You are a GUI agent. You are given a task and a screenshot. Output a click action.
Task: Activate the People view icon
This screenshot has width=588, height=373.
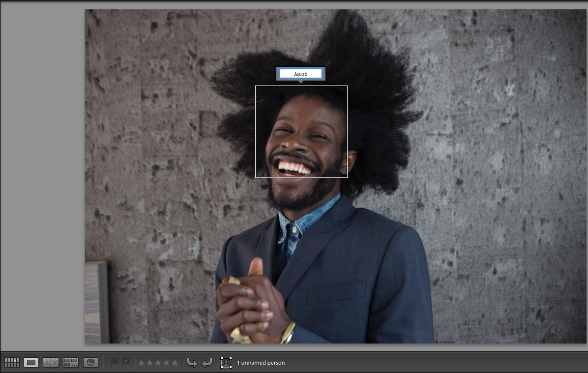click(x=91, y=362)
